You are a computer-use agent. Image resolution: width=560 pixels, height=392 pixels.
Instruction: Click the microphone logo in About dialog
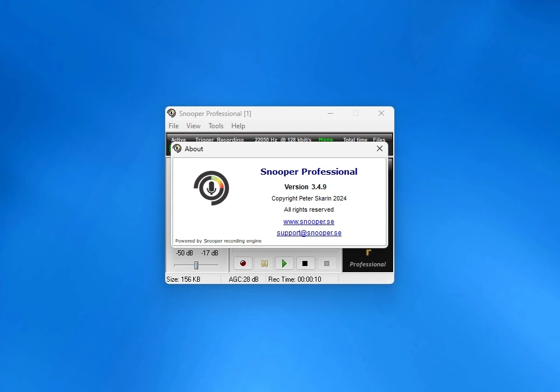pyautogui.click(x=212, y=188)
